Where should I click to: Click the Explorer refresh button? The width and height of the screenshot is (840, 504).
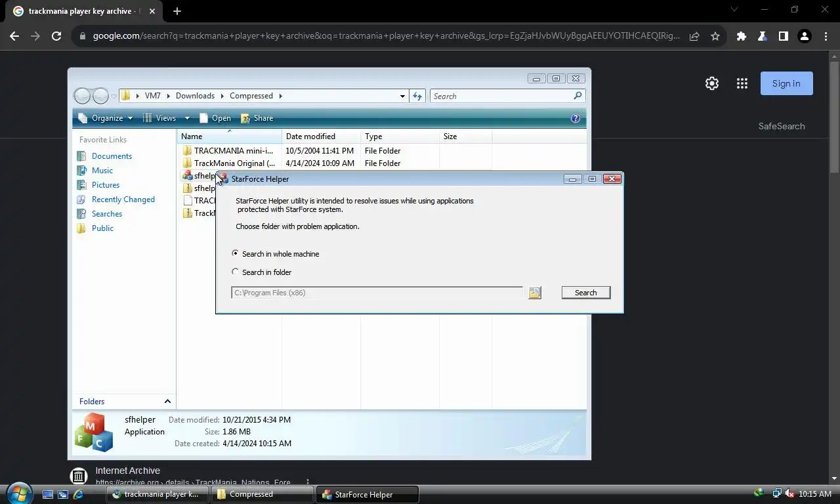[417, 96]
